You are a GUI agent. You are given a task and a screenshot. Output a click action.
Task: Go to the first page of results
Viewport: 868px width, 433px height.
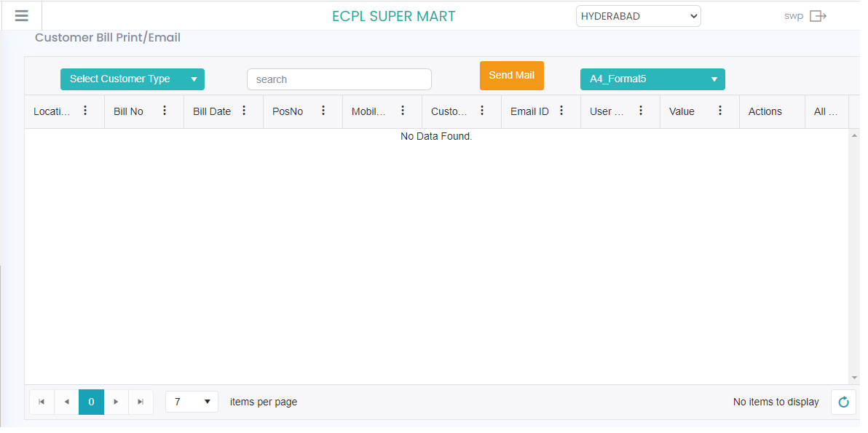coord(42,402)
